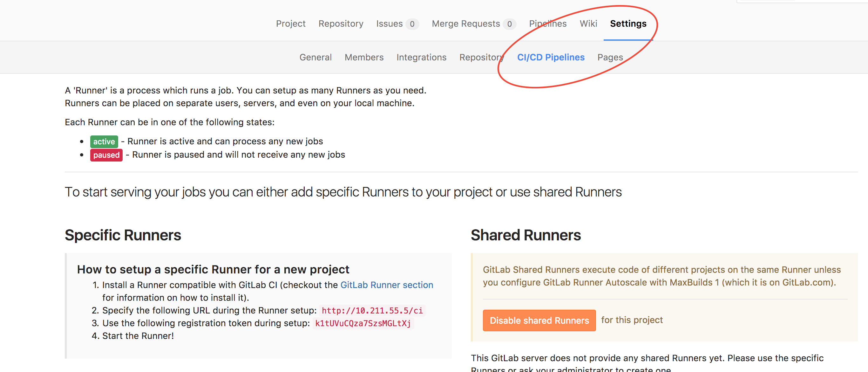The width and height of the screenshot is (868, 372).
Task: Open CI/CD Pipelines settings
Action: 551,57
